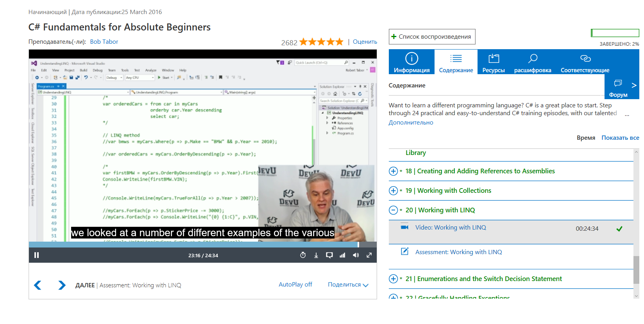Expand lesson 21 Enumerations and Switch

click(393, 279)
